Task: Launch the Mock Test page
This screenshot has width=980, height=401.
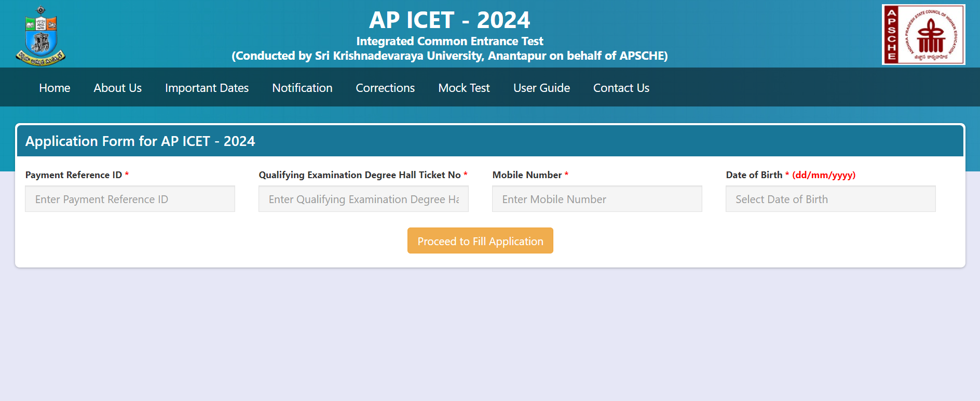Action: [x=464, y=88]
